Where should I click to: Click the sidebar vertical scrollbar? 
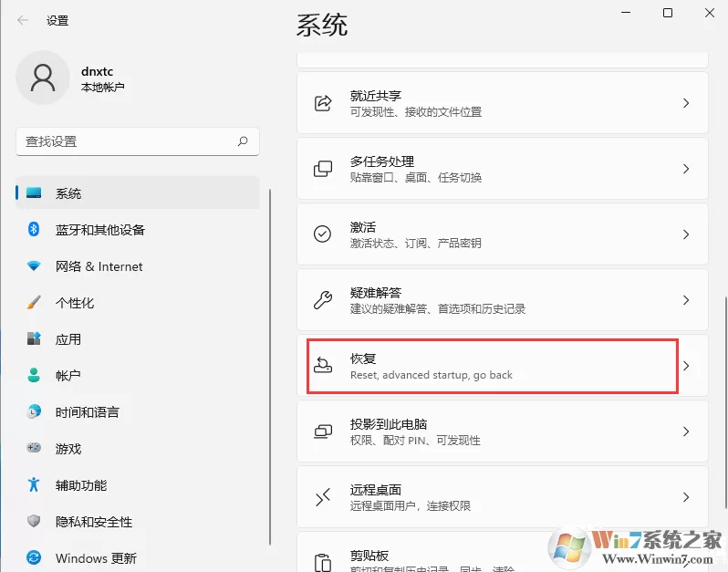point(270,367)
